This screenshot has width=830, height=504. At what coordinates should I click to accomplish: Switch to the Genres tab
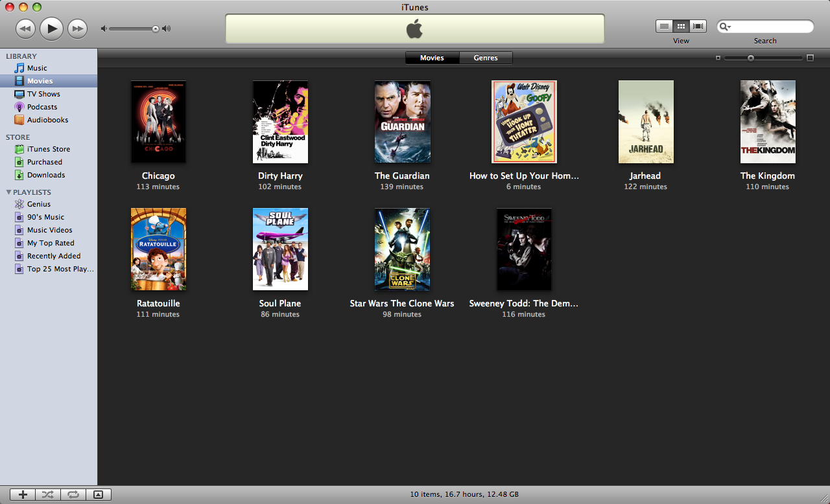pyautogui.click(x=486, y=58)
